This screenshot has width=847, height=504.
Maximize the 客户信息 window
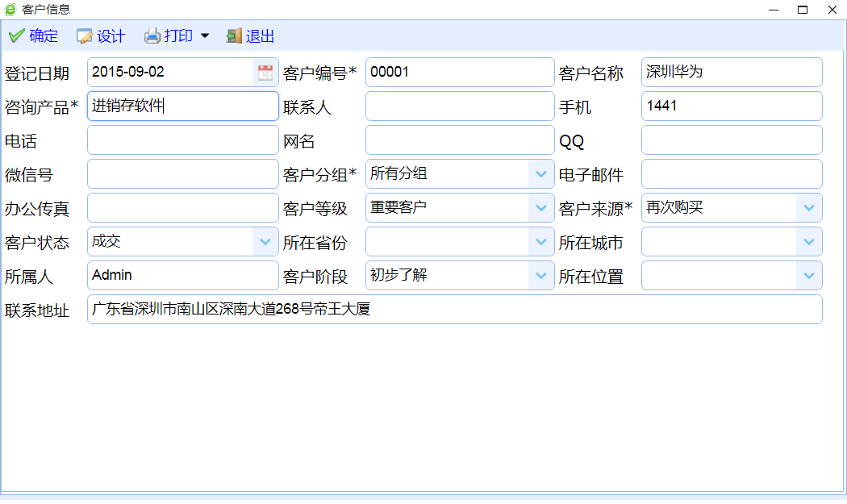(802, 10)
